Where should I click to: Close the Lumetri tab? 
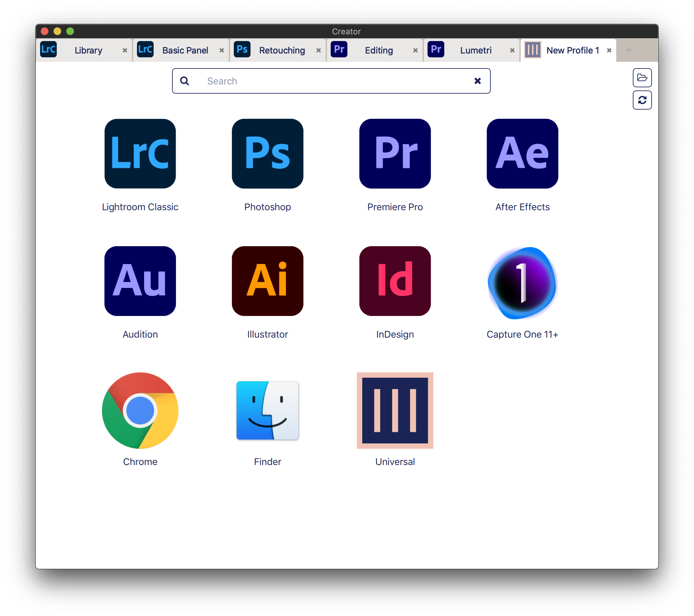point(512,50)
